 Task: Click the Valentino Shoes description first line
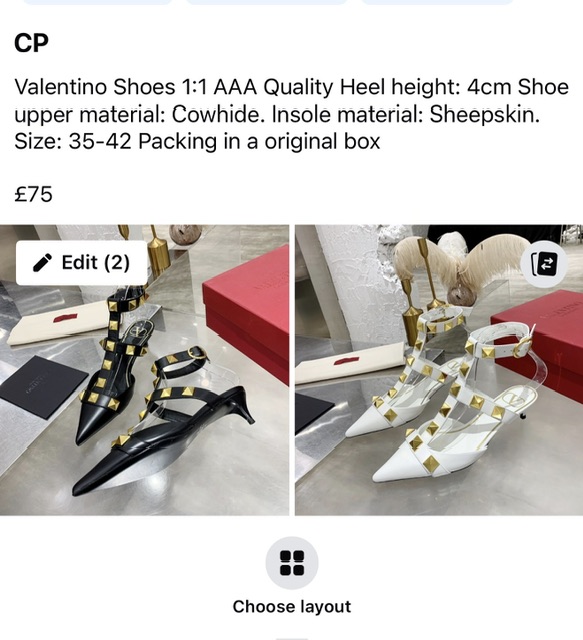click(292, 87)
